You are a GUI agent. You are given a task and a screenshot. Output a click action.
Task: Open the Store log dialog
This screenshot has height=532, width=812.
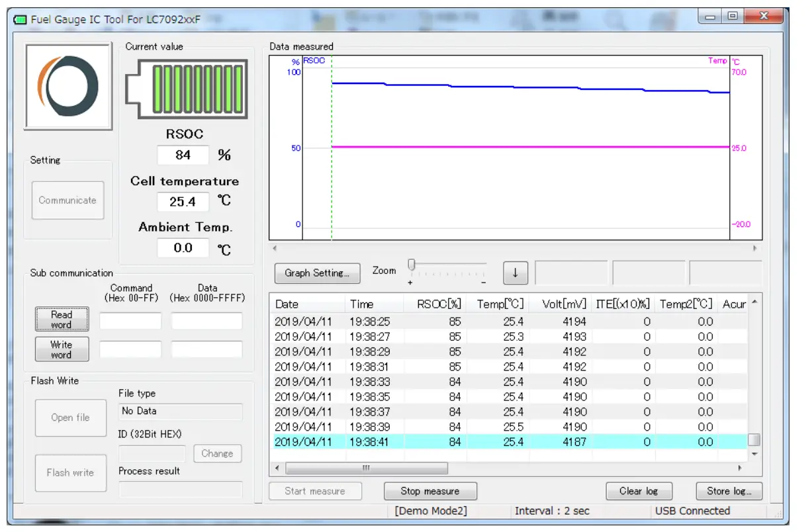point(729,491)
